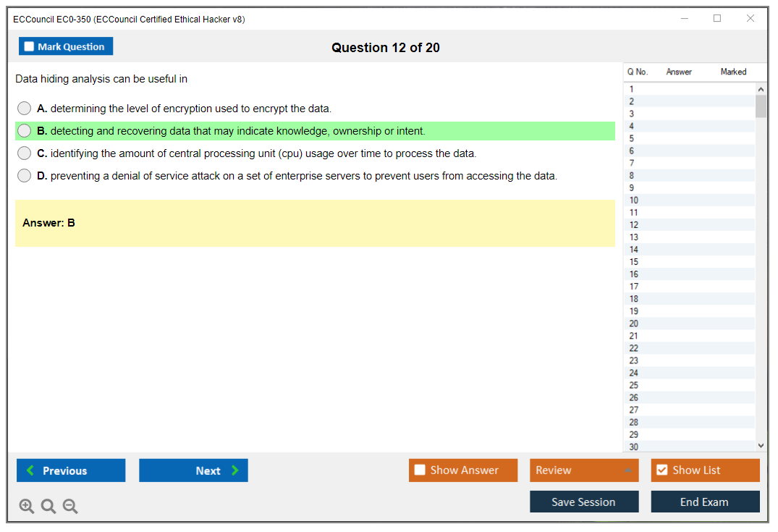Click the reset zoom magnifier icon
This screenshot has width=778, height=532.
coord(48,507)
